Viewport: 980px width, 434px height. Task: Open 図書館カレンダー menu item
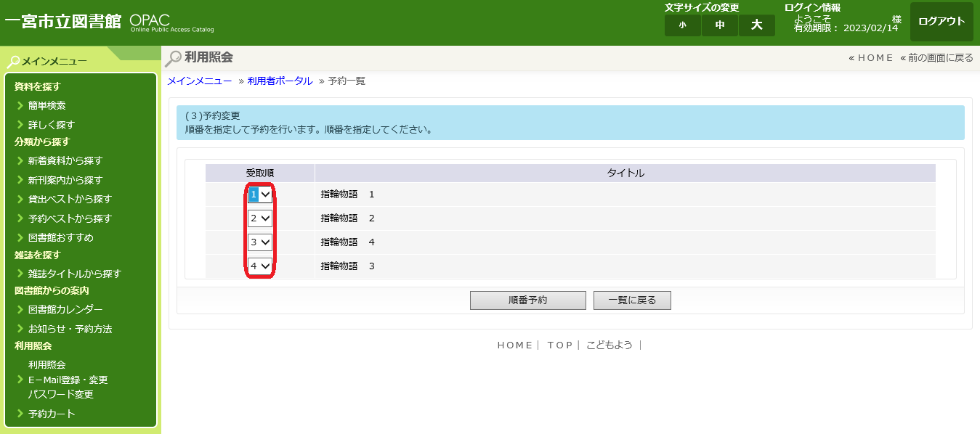click(65, 309)
